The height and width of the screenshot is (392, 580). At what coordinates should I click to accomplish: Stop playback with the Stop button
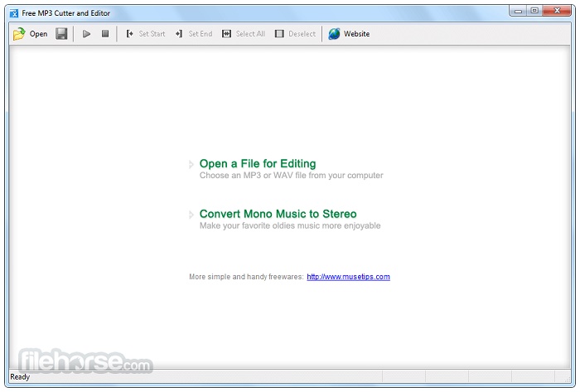(x=105, y=34)
